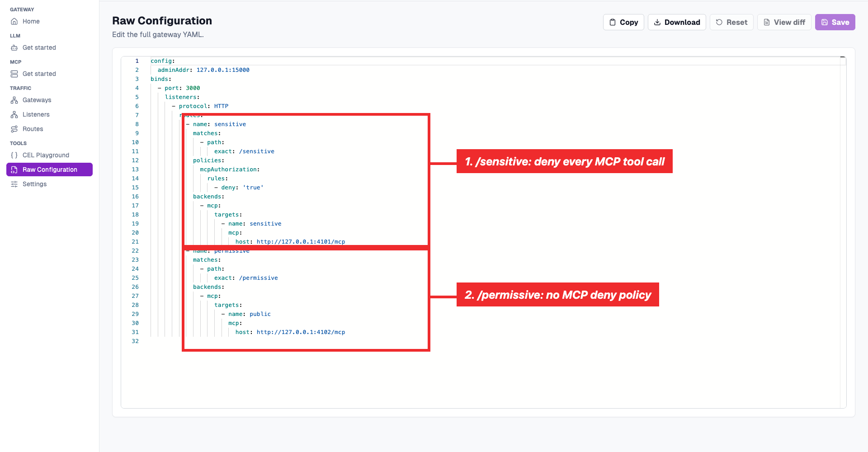The image size is (868, 452).
Task: Copy the configuration YAML
Action: (623, 22)
